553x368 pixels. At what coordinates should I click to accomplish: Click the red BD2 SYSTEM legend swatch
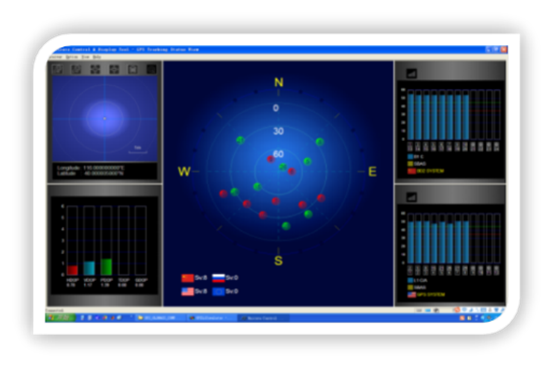[412, 171]
